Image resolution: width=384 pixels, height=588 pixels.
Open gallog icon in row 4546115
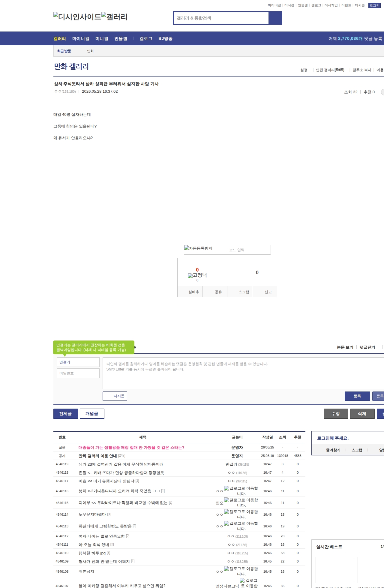click(x=241, y=503)
